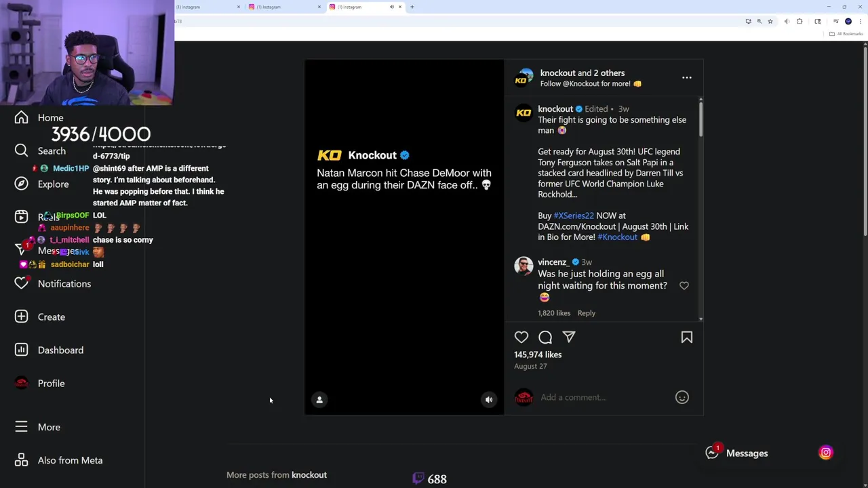Open the Explore compass icon
Image resolution: width=868 pixels, height=488 pixels.
click(x=21, y=184)
